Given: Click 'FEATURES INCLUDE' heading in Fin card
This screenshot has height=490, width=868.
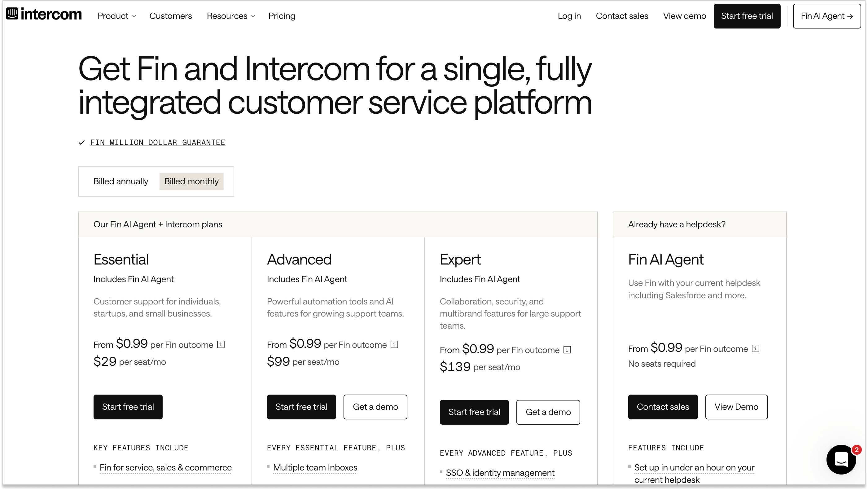Looking at the screenshot, I should [666, 448].
